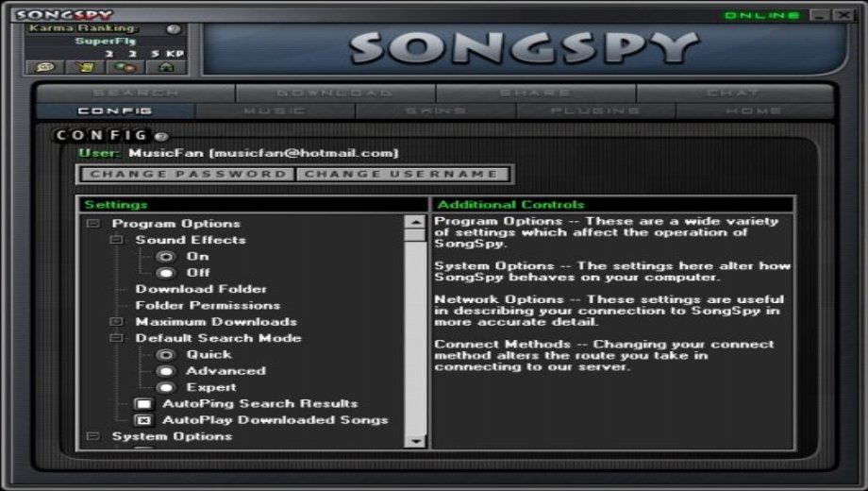Expand the Maximum Downloads node
This screenshot has height=491, width=868.
pyautogui.click(x=116, y=321)
